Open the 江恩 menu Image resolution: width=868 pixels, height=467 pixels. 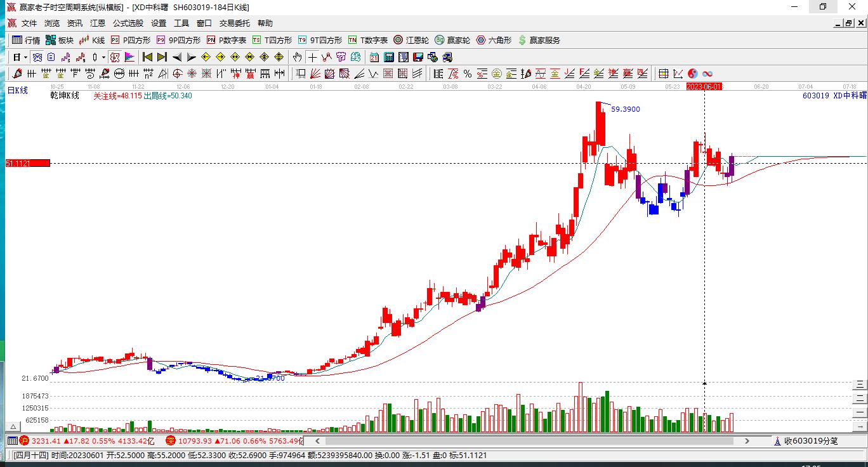[98, 23]
